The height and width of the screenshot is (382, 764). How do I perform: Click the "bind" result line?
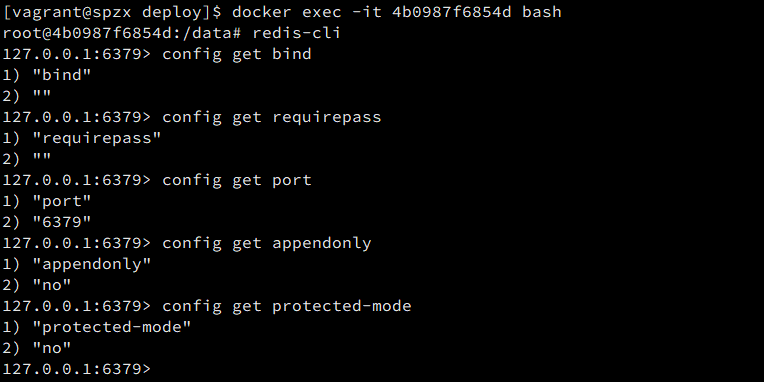click(x=47, y=75)
